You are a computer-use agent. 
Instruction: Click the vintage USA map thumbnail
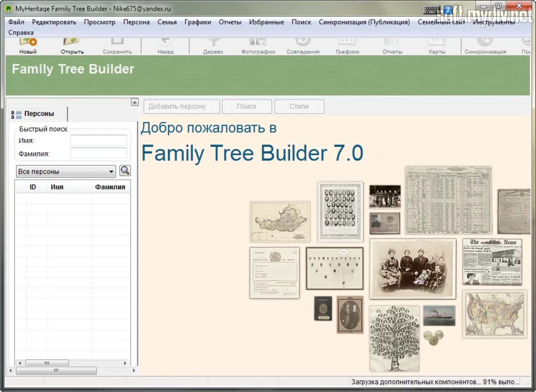point(494,314)
